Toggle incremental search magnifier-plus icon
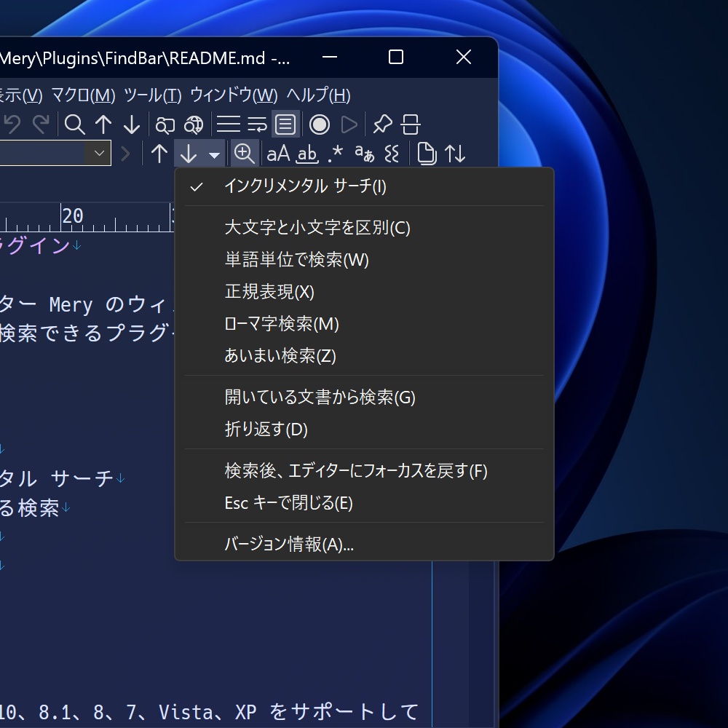This screenshot has width=728, height=728. [x=244, y=153]
